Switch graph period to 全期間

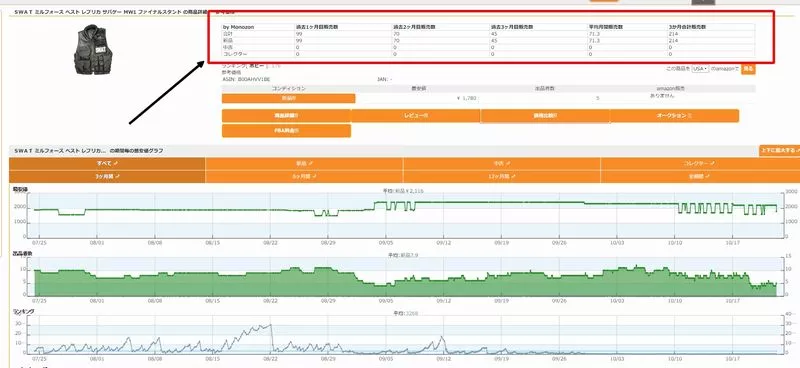point(700,176)
